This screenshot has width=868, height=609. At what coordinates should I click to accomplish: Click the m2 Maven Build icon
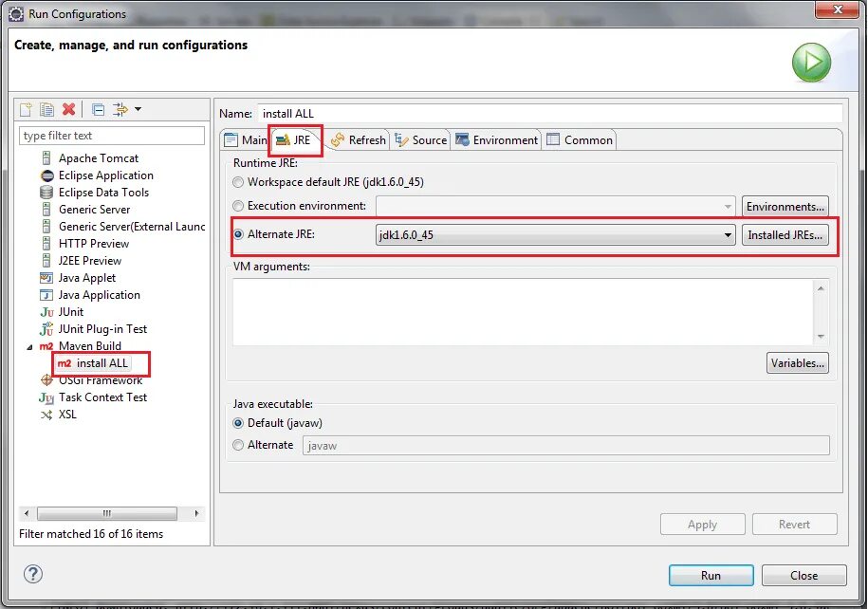(46, 346)
